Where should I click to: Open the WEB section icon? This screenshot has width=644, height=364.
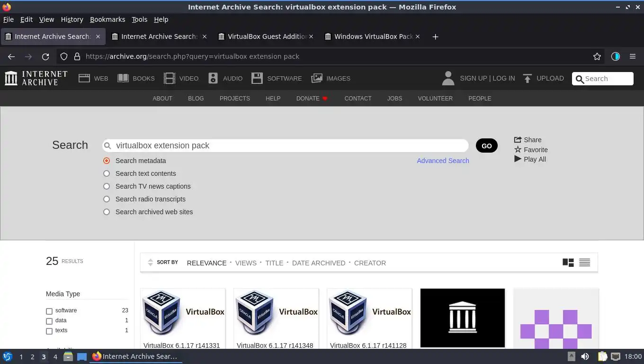[x=84, y=78]
